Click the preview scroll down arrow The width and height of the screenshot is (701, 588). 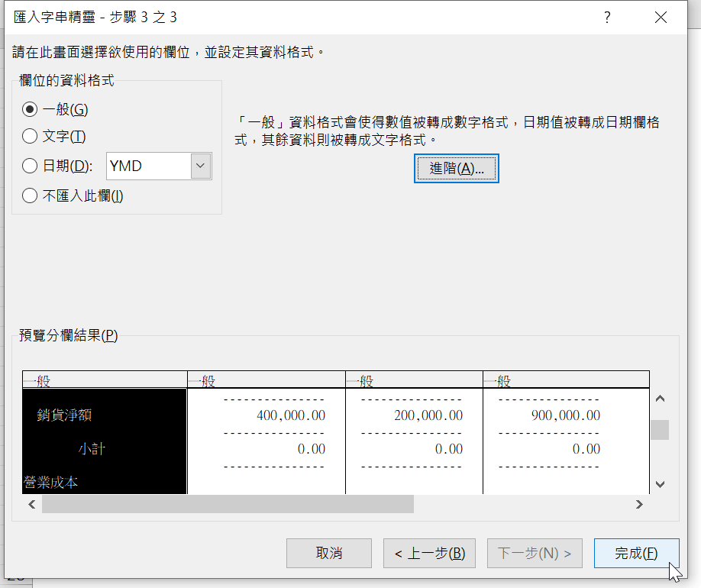(x=660, y=484)
